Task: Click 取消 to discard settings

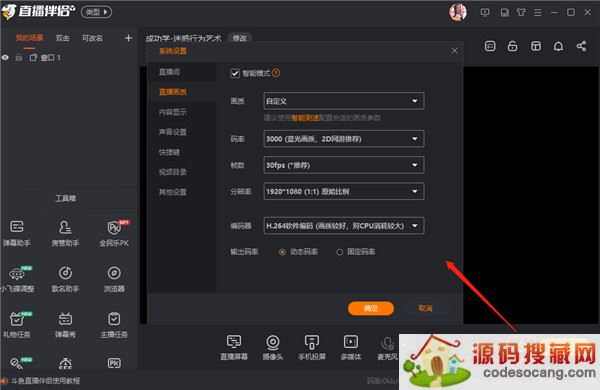Action: click(425, 308)
